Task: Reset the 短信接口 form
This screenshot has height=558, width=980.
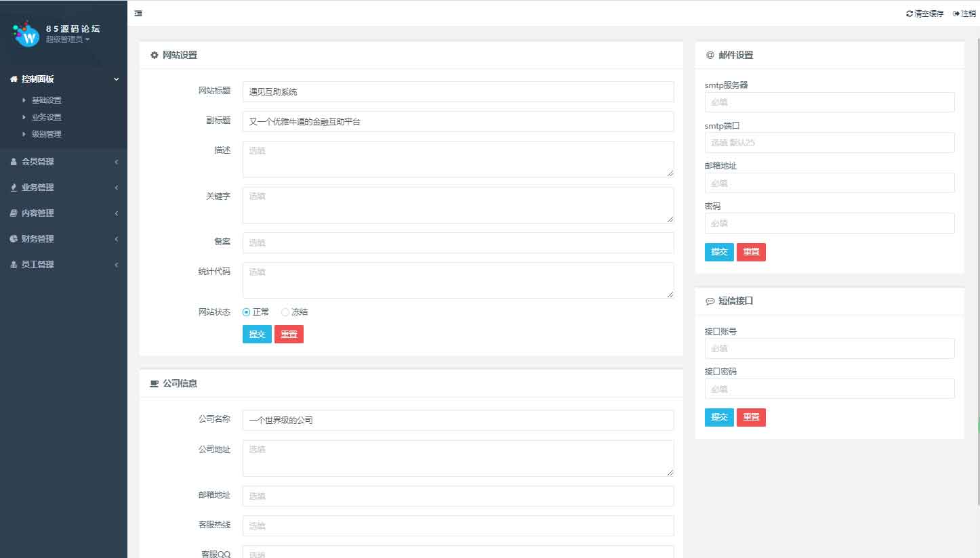Action: point(751,417)
